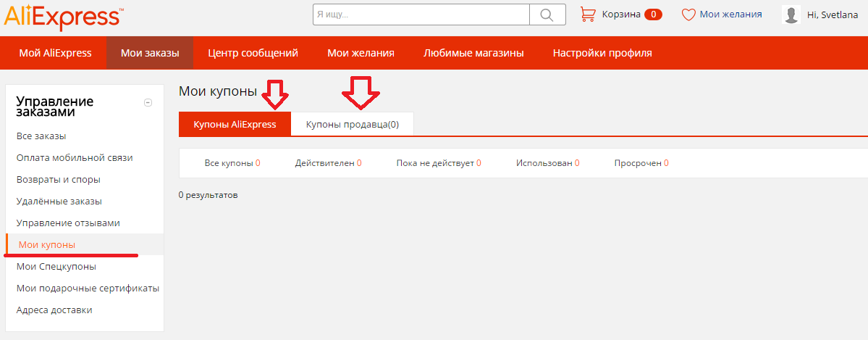The width and height of the screenshot is (868, 340).
Task: Open Все заказы in sidebar
Action: (41, 136)
